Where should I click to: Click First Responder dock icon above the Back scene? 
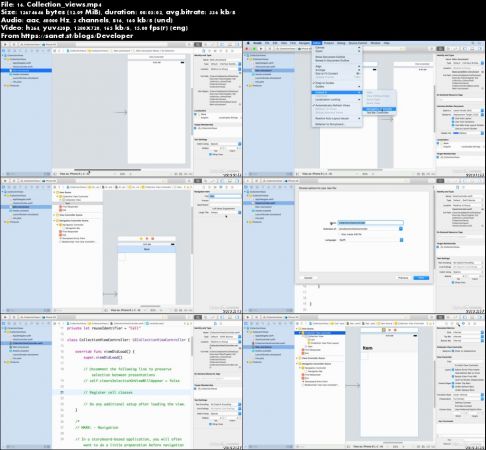(x=147, y=238)
